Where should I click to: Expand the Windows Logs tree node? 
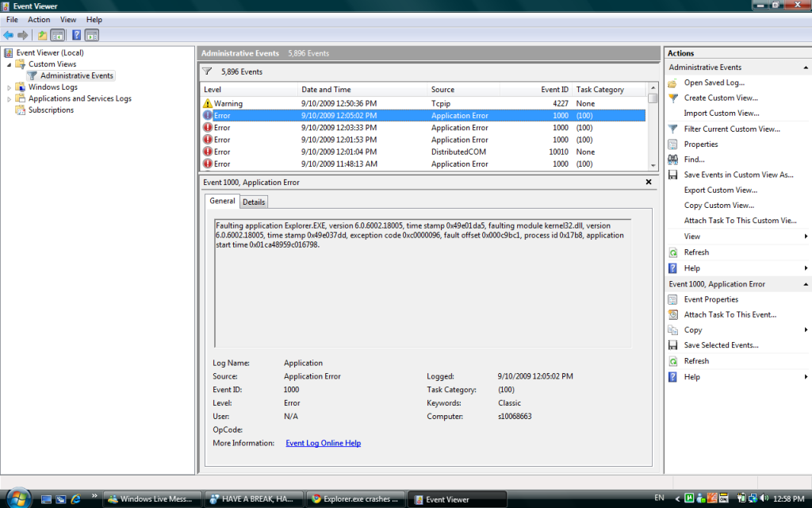pos(10,87)
